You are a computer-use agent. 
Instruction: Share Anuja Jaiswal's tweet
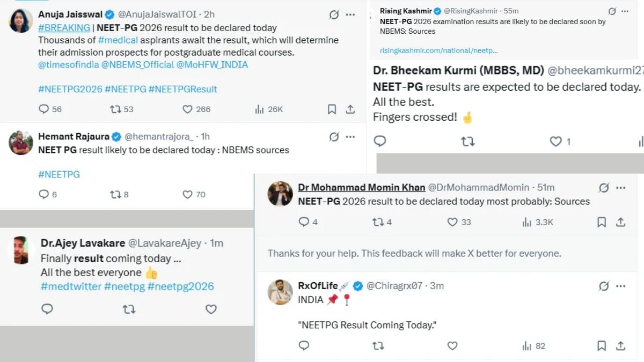(350, 109)
